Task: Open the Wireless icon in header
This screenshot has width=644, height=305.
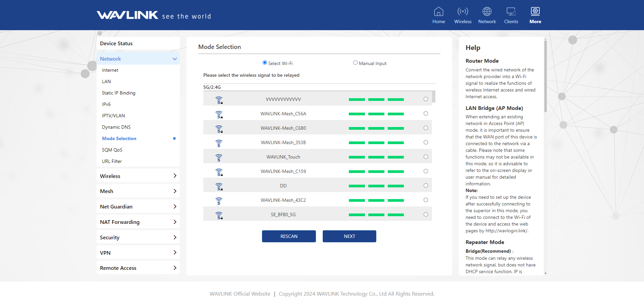Action: pyautogui.click(x=463, y=12)
